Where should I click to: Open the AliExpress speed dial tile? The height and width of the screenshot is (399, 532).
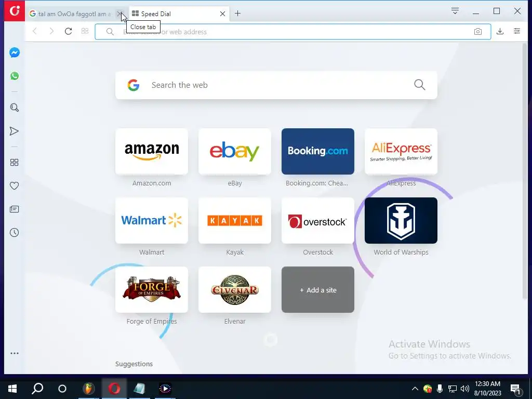tap(401, 151)
